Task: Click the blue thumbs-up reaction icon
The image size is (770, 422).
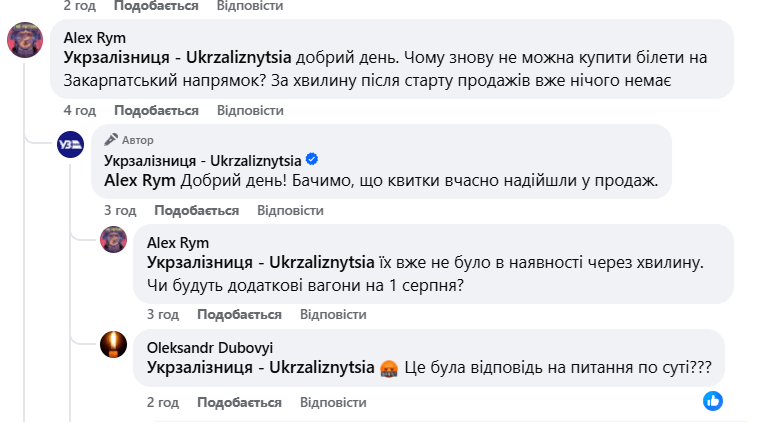Action: point(713,400)
